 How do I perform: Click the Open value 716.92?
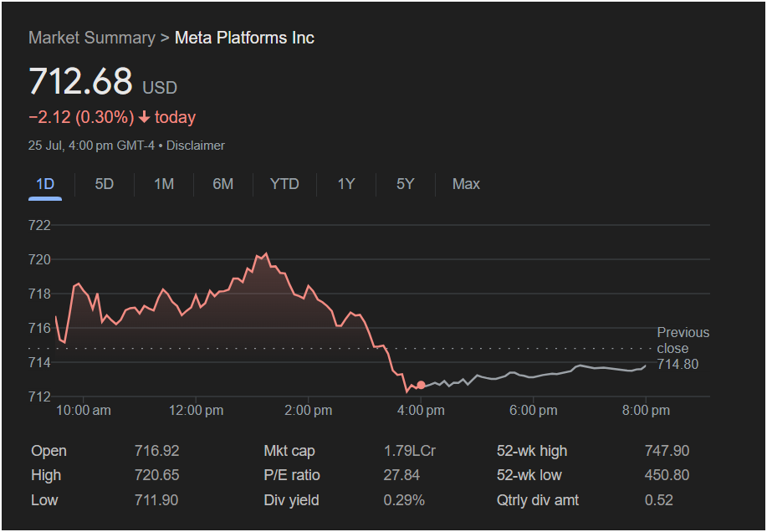tap(157, 451)
